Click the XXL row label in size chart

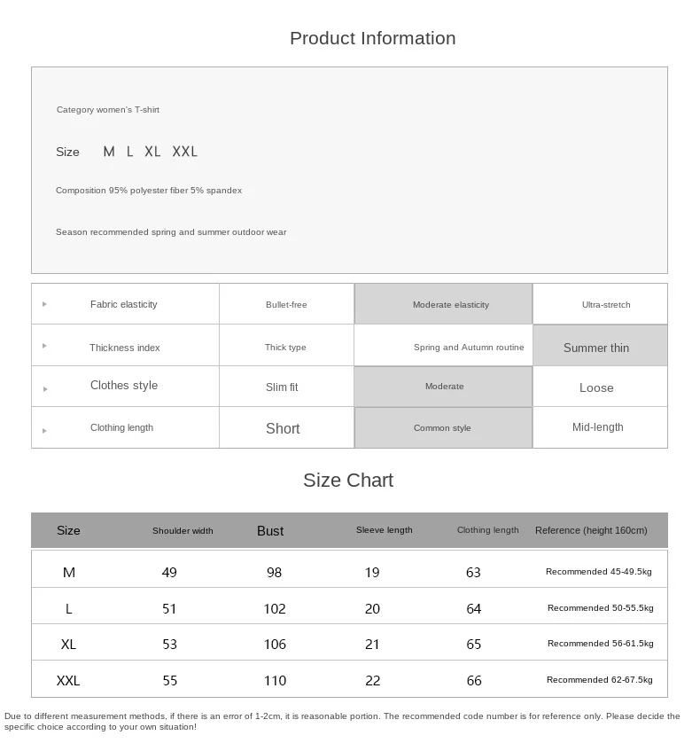click(68, 681)
